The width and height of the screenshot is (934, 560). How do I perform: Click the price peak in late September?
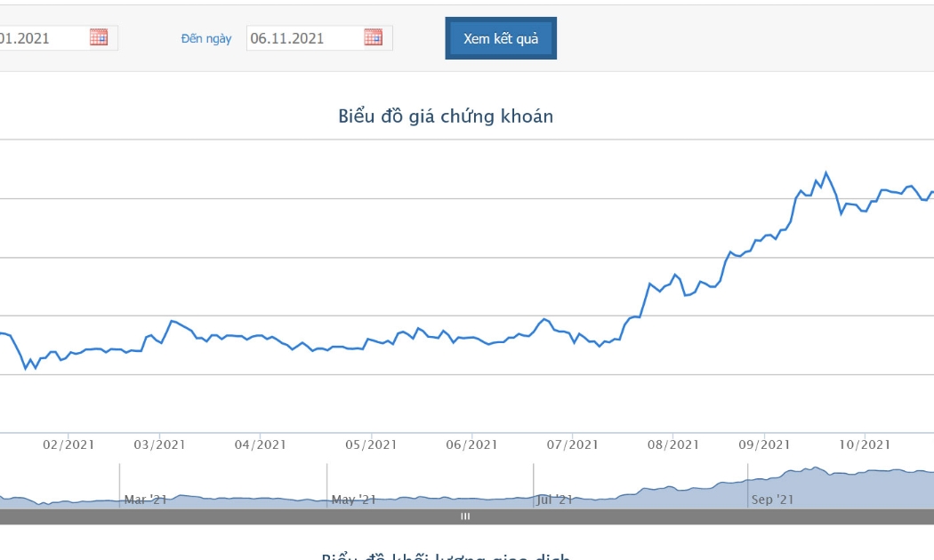tap(825, 172)
